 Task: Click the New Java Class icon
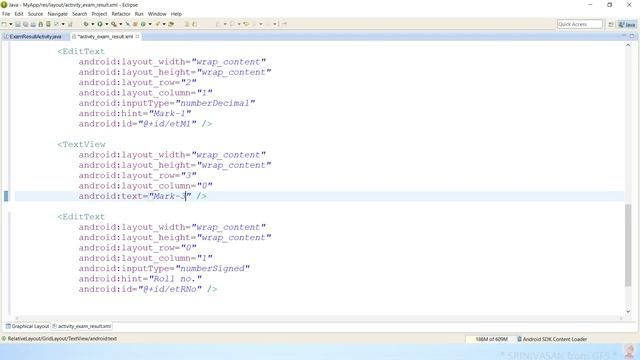click(x=143, y=24)
